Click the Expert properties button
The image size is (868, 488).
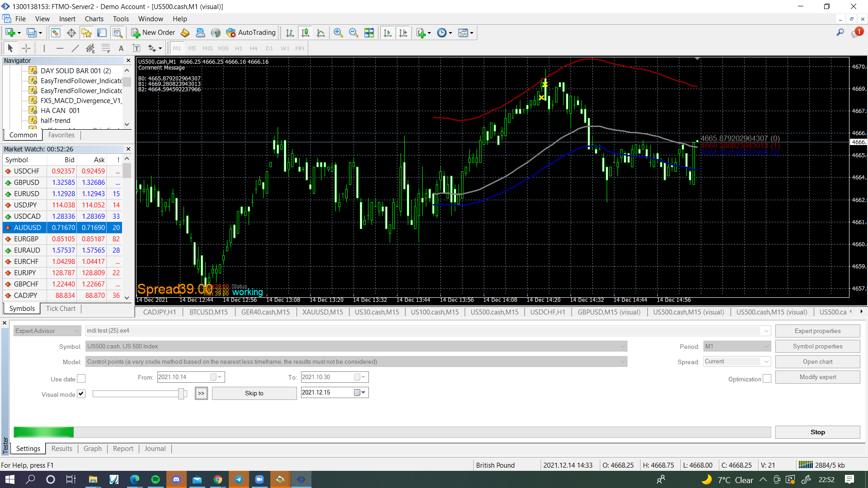click(817, 331)
